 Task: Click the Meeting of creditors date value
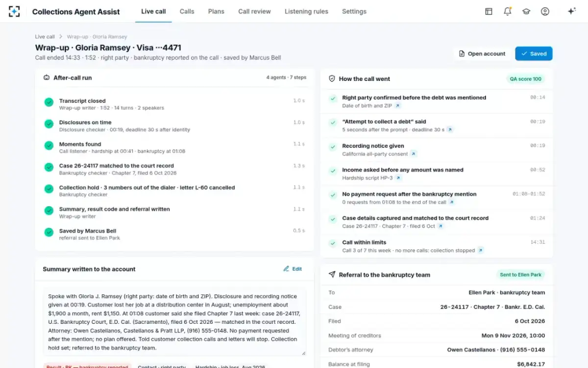(x=513, y=336)
